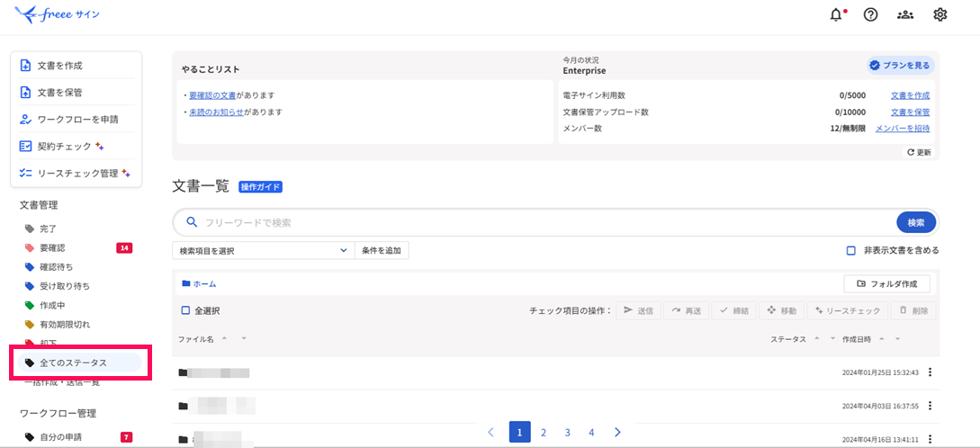Click the メンバーを招待 link

pos(903,129)
